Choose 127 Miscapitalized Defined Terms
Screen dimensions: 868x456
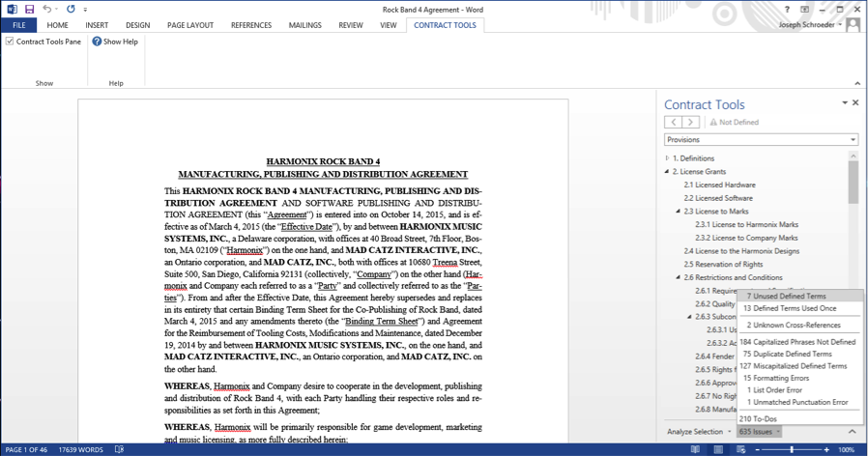800,366
